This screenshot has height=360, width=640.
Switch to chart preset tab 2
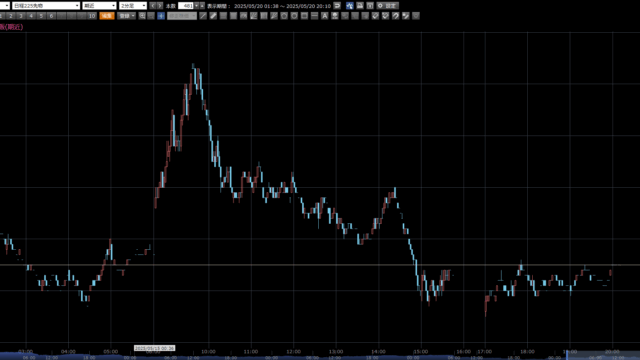tap(11, 16)
